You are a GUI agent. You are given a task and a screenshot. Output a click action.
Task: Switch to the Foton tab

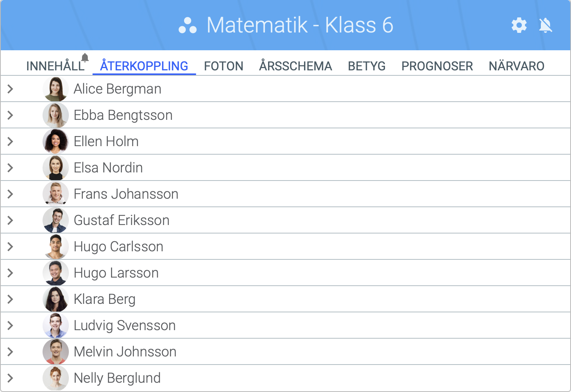tap(224, 66)
